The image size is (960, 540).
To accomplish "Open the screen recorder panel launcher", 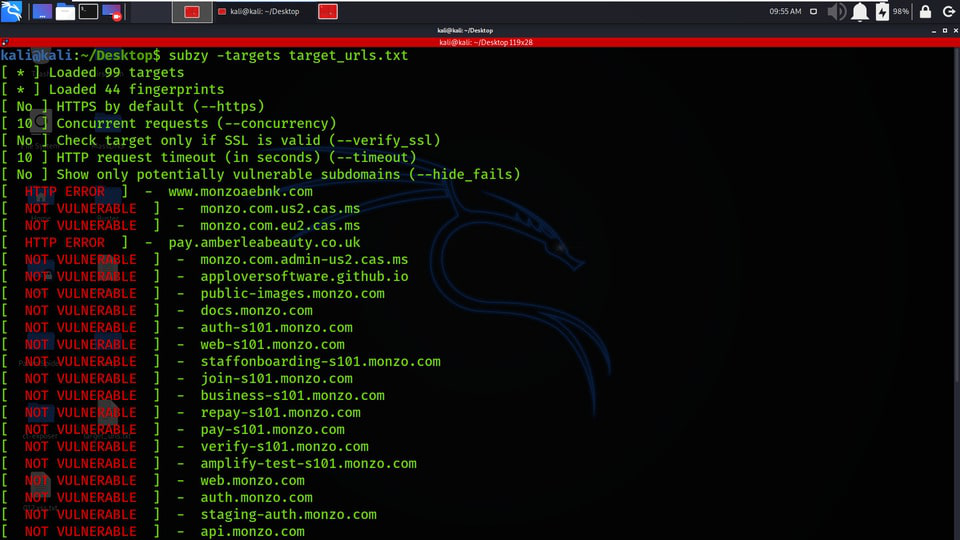I will click(112, 12).
